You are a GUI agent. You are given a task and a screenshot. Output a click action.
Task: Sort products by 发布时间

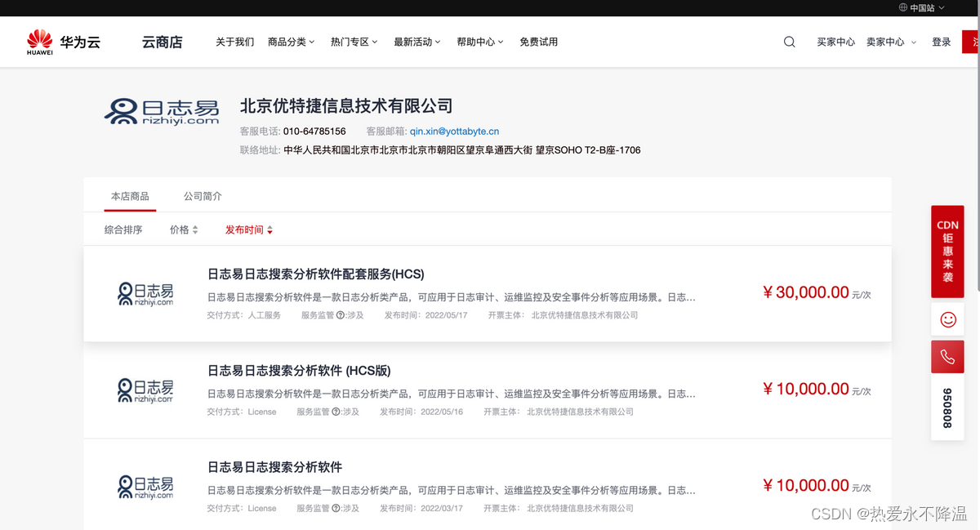pyautogui.click(x=249, y=230)
